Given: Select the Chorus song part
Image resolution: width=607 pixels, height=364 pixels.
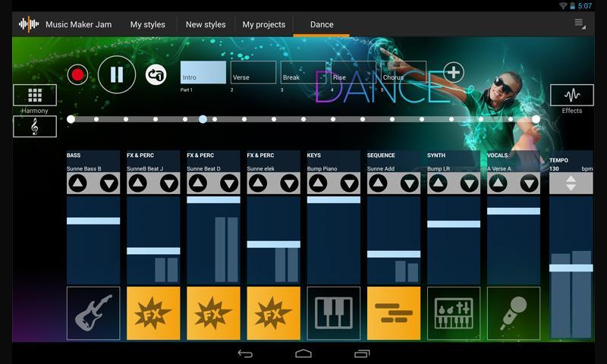Looking at the screenshot, I should (404, 72).
